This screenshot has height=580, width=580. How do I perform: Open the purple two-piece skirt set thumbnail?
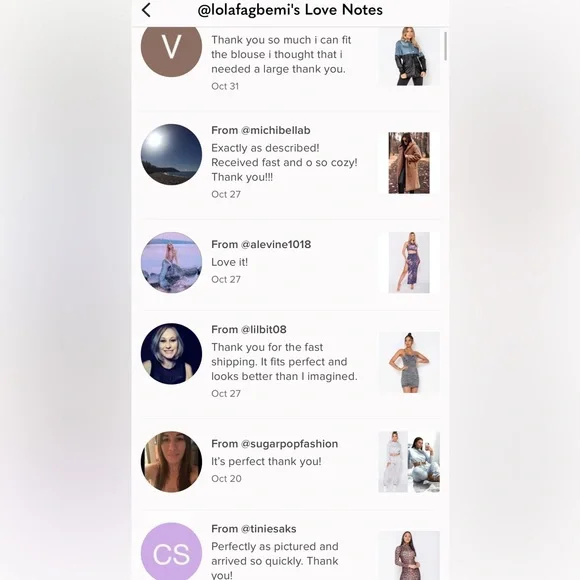point(409,263)
